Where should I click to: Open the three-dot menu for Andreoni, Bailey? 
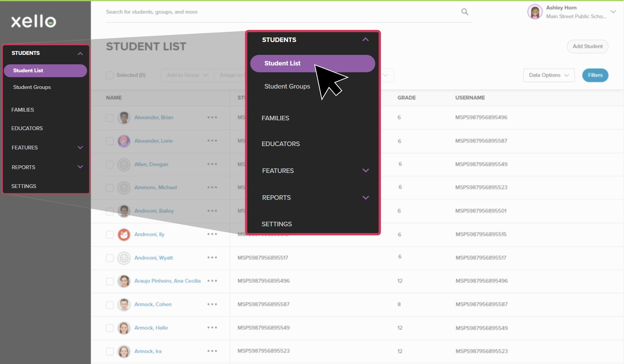coord(212,211)
